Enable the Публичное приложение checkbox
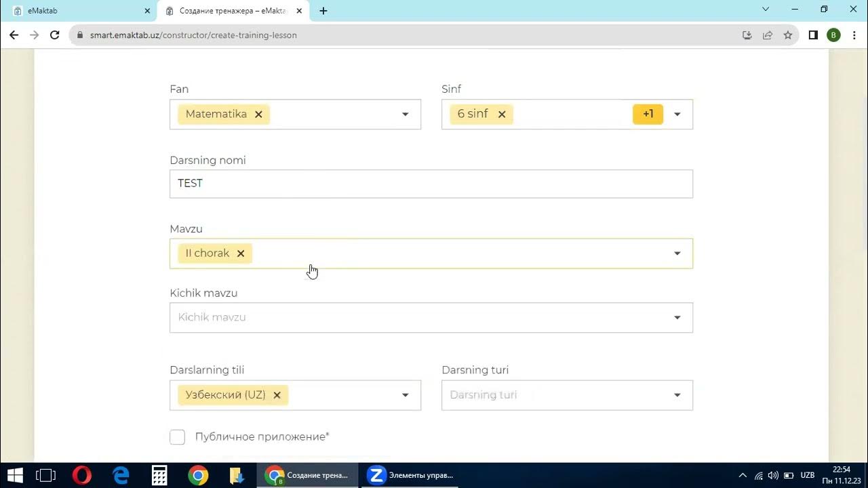The height and width of the screenshot is (488, 868). (x=177, y=437)
